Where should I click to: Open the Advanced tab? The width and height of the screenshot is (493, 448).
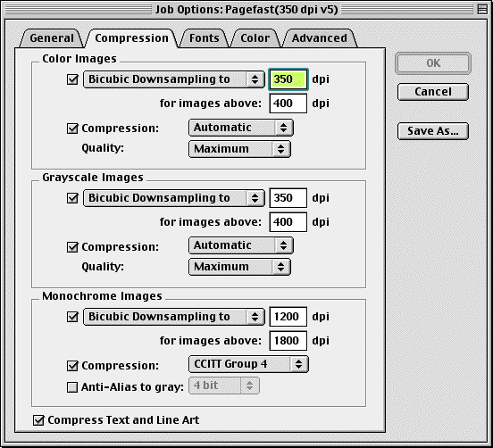(320, 38)
